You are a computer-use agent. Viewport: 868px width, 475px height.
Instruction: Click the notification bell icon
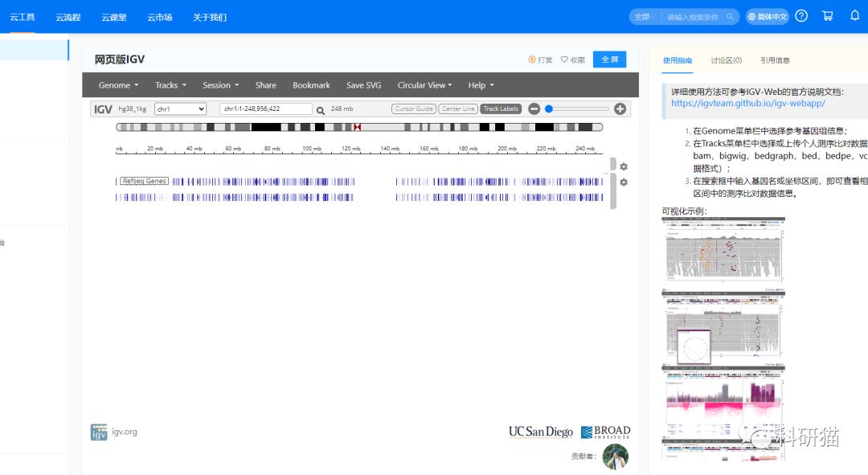[x=854, y=15]
